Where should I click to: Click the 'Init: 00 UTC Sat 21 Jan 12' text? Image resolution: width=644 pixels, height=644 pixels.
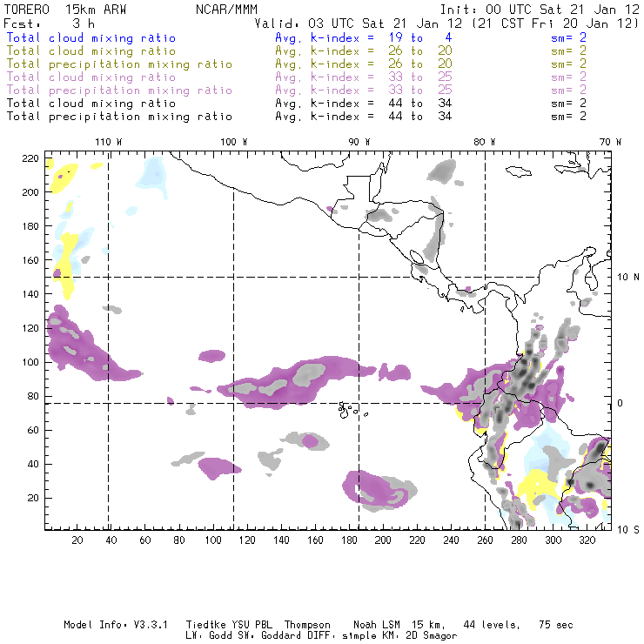pos(540,10)
